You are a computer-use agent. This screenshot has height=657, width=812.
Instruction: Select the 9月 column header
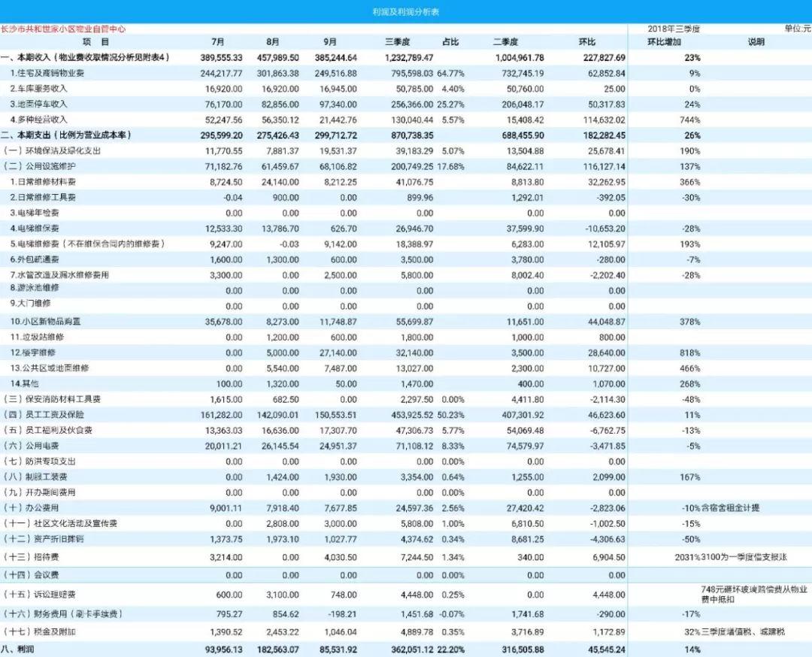[330, 42]
